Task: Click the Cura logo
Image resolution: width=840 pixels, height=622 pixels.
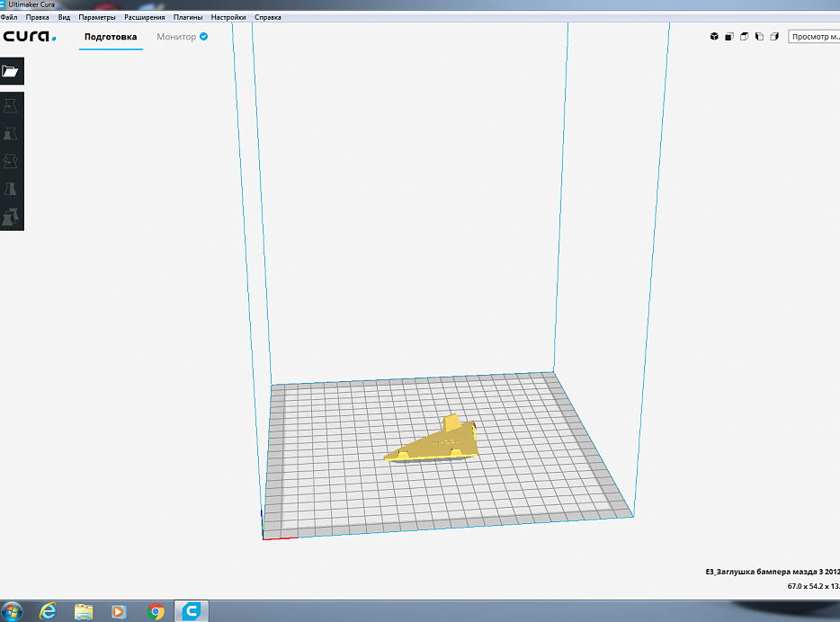Action: [x=30, y=36]
